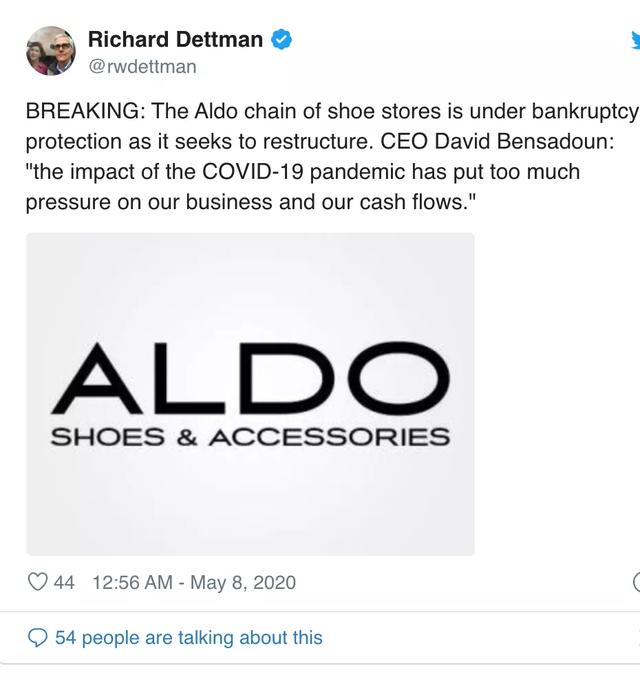Click the Twitter bird logo
640x677 pixels.
coord(634,42)
